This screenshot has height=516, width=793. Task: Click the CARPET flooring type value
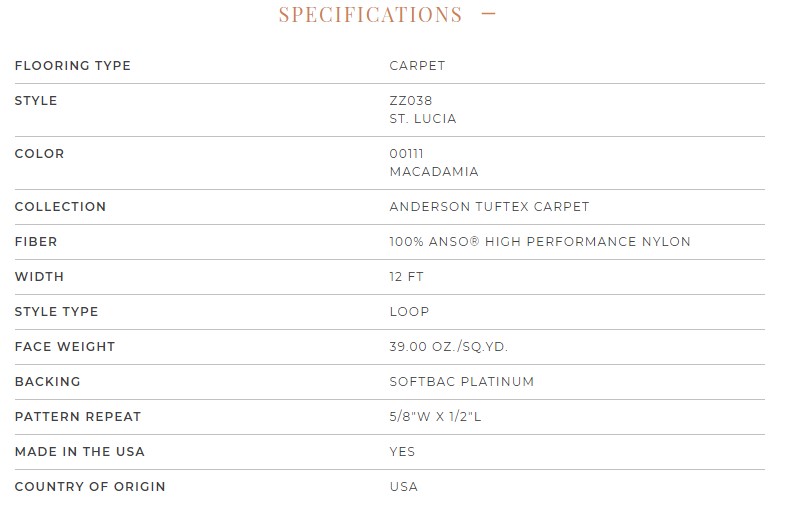click(x=417, y=66)
